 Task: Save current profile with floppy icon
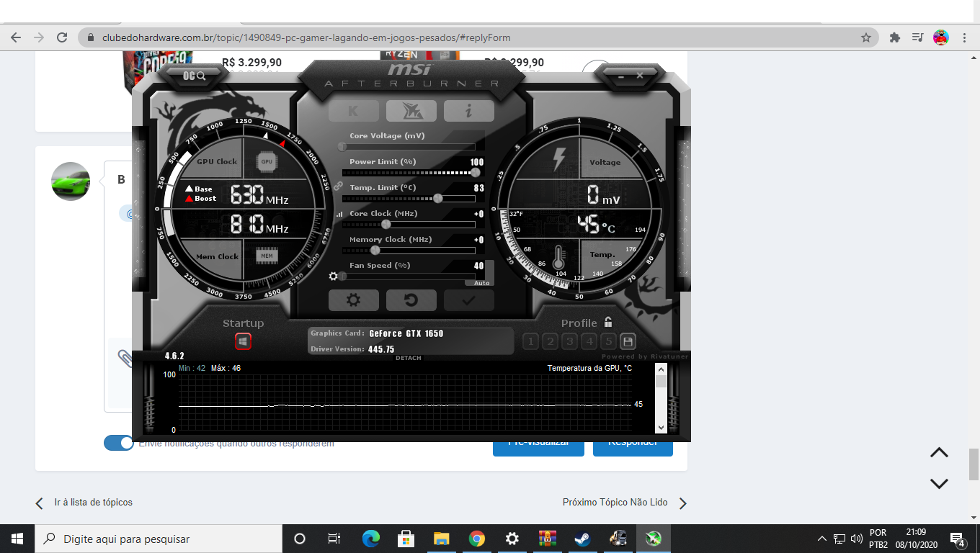[628, 341]
